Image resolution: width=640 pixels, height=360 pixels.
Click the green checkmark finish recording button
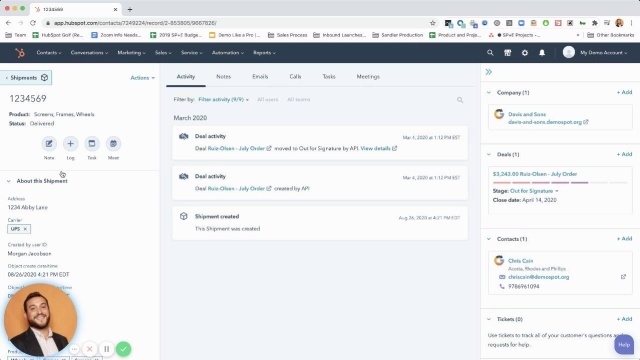pyautogui.click(x=124, y=349)
